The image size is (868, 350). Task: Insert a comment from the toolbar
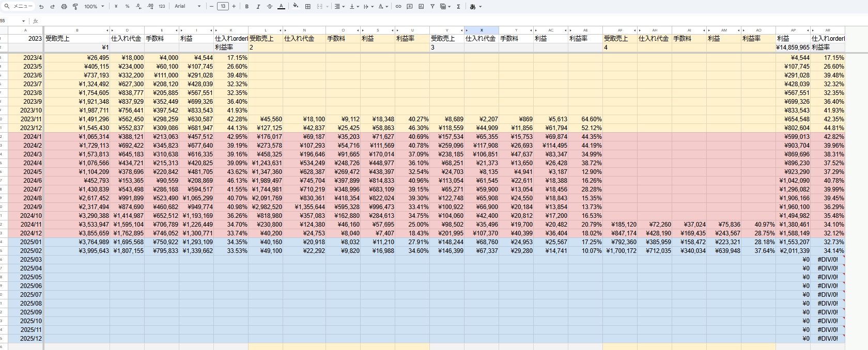coord(410,6)
